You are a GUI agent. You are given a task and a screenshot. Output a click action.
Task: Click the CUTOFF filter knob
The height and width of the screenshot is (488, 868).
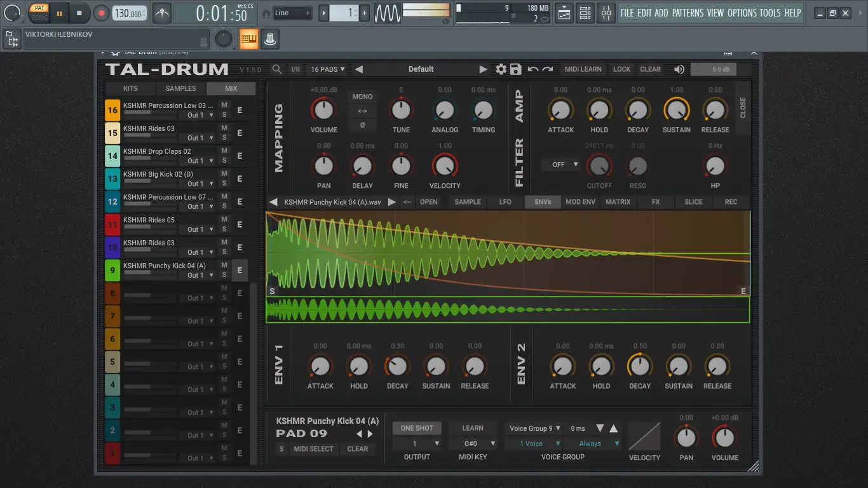(599, 166)
